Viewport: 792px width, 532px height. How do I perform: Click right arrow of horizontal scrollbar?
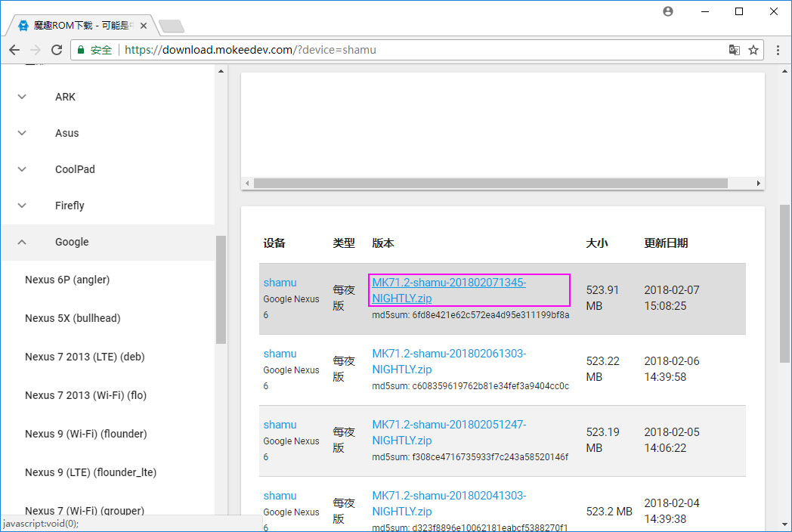[758, 183]
